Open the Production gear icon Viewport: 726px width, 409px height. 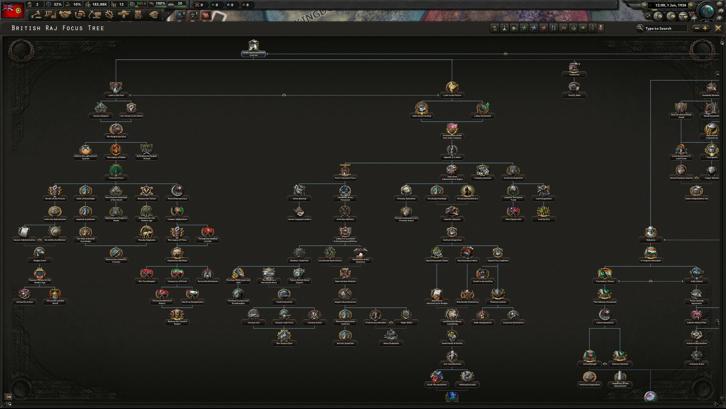[110, 15]
